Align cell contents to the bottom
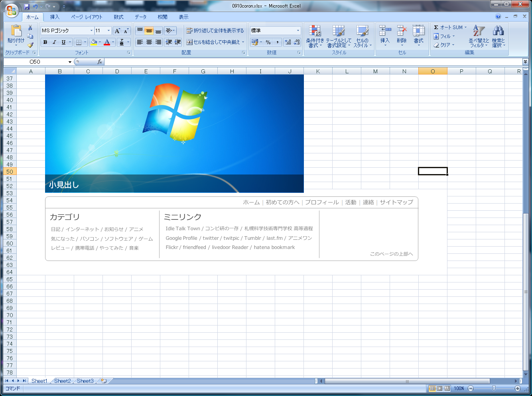Screen dimensions: 532x396 point(158,31)
